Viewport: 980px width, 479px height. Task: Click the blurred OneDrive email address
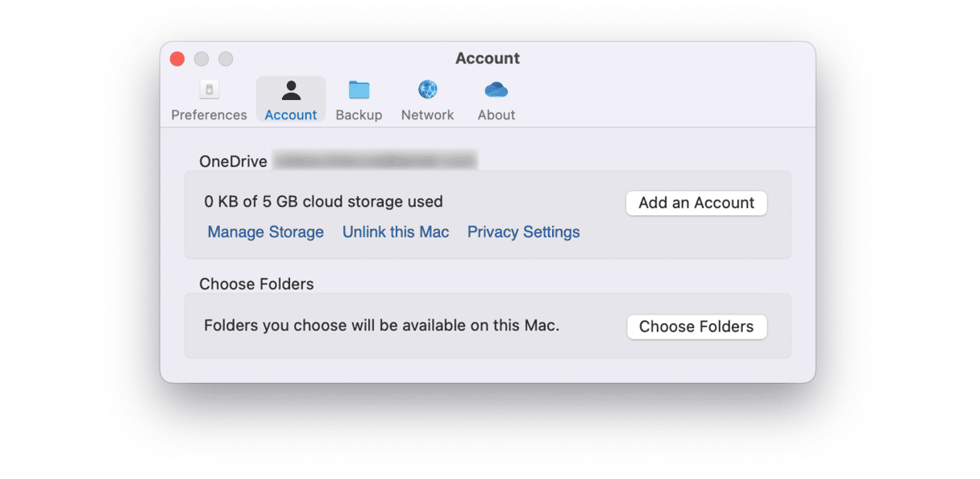(x=375, y=160)
